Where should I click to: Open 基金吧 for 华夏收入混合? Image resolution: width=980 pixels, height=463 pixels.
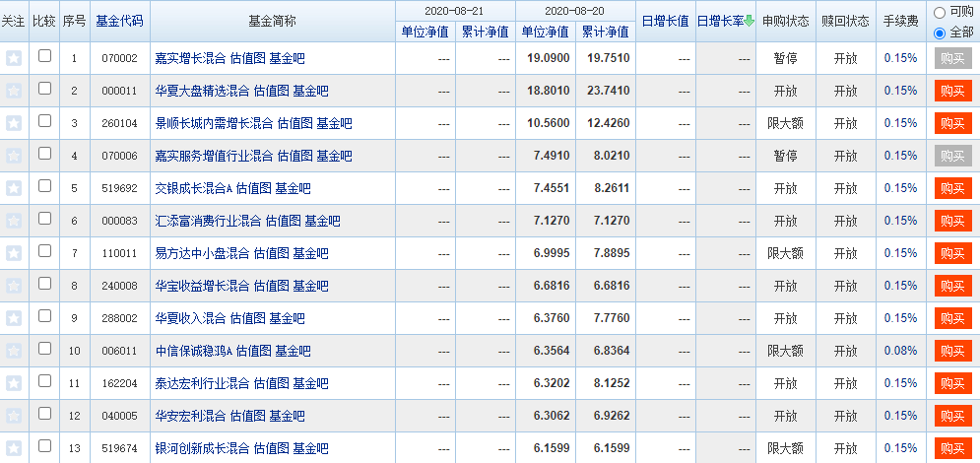point(287,319)
